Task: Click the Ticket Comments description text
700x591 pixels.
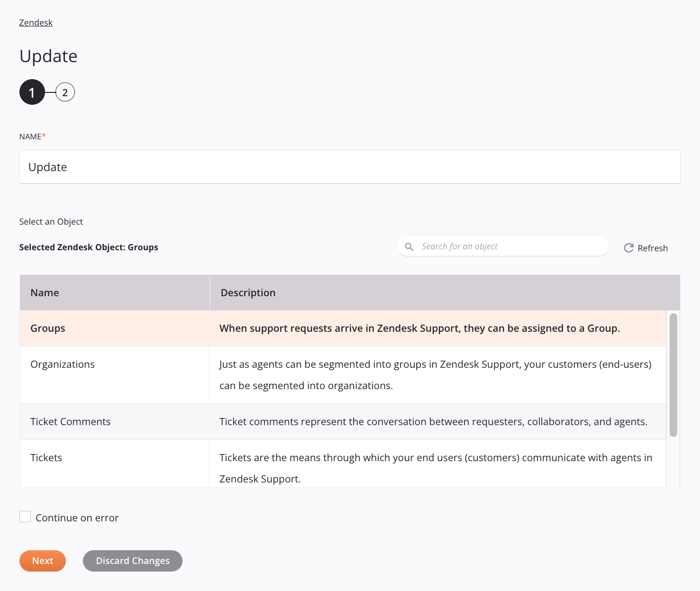Action: [433, 422]
